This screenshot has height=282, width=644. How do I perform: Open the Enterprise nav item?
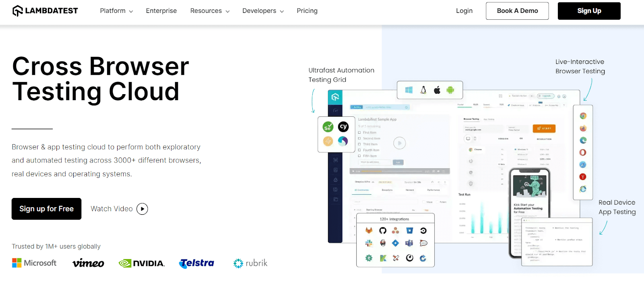(x=161, y=11)
